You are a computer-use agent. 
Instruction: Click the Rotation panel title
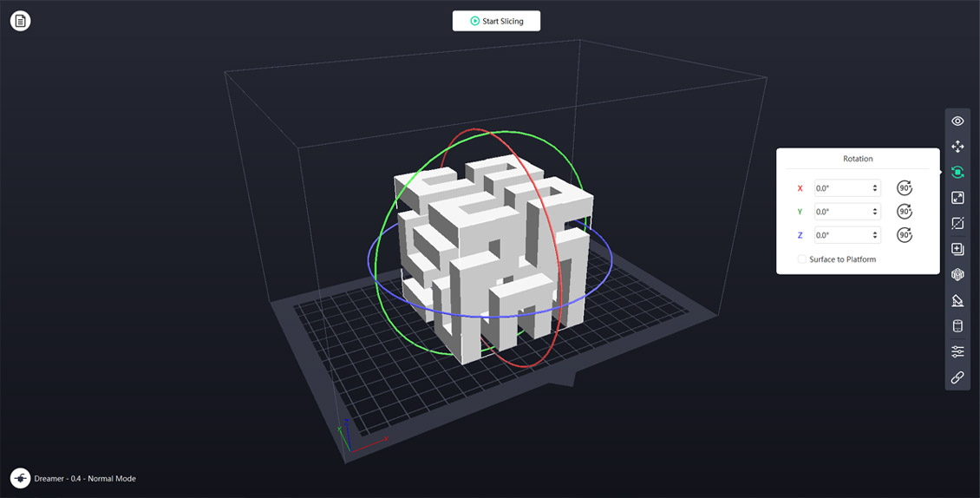click(x=858, y=159)
